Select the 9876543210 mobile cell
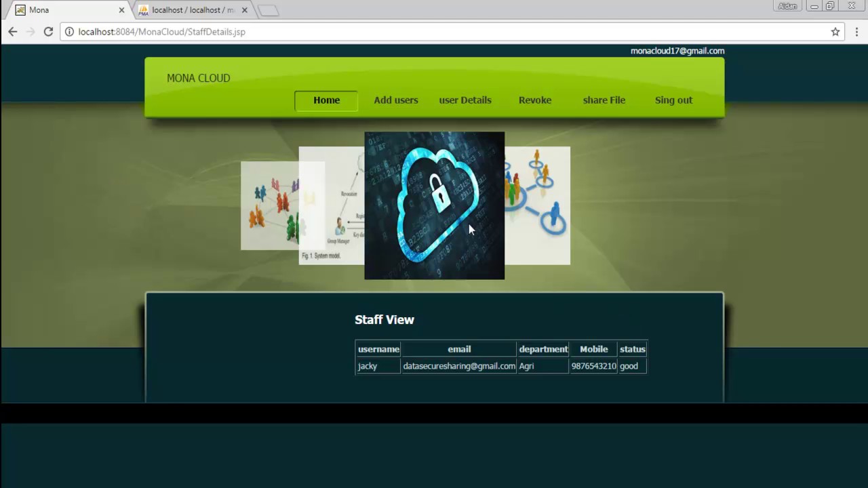The height and width of the screenshot is (488, 868). 593,366
